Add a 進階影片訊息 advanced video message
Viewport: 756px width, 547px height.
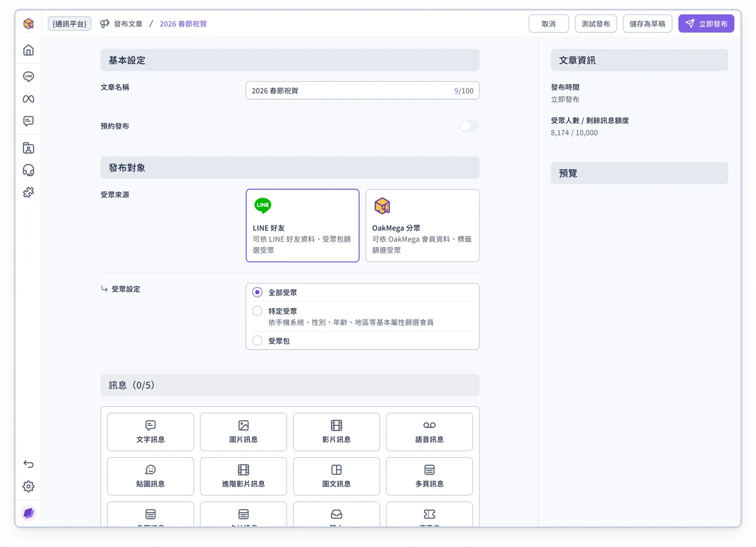243,476
